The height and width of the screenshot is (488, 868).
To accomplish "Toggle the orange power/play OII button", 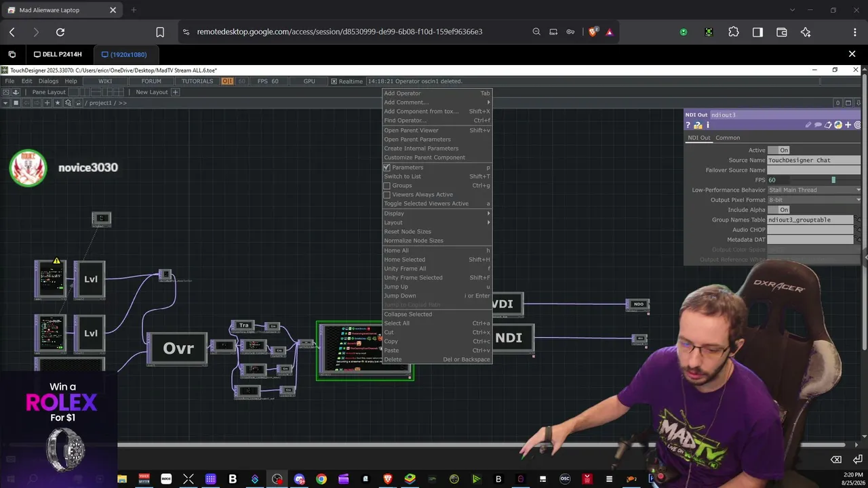I will click(x=227, y=81).
